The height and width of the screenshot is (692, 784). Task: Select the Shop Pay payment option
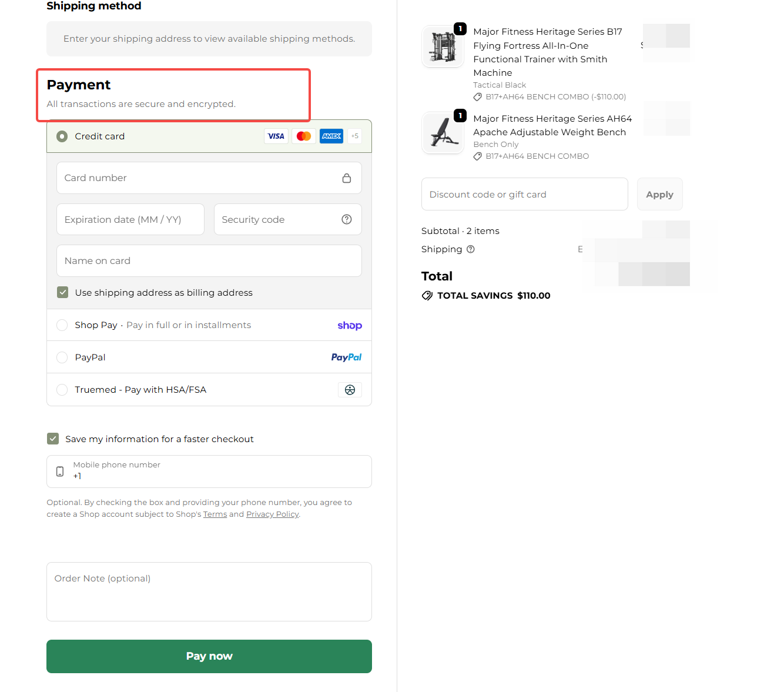coord(62,325)
